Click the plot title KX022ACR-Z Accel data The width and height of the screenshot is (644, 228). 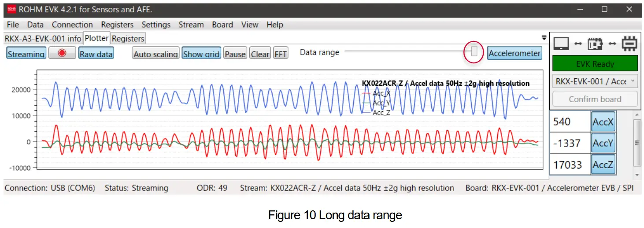(x=446, y=83)
